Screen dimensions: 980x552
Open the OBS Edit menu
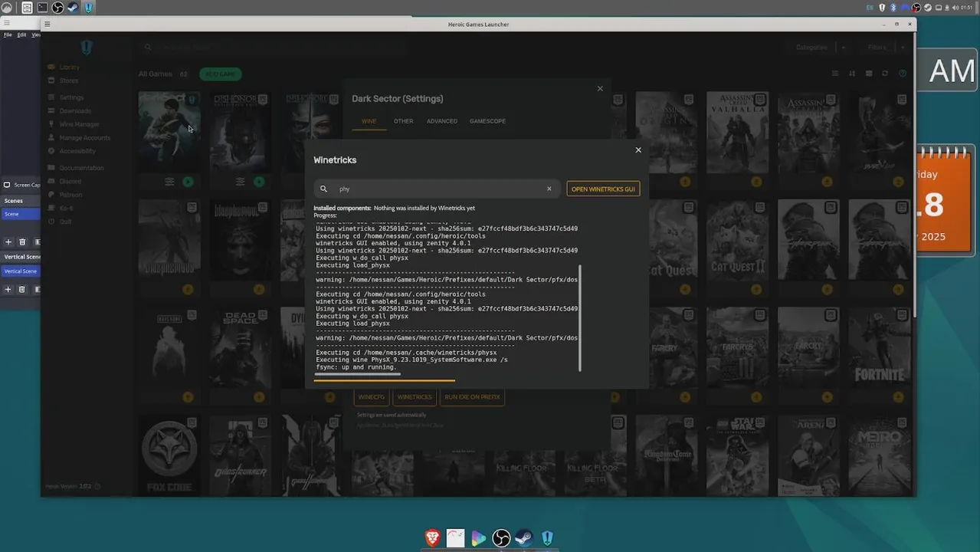tap(21, 34)
